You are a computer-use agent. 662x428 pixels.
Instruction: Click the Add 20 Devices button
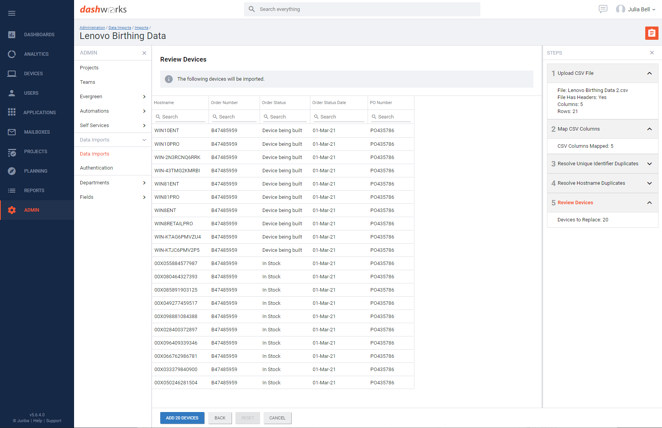coord(182,418)
